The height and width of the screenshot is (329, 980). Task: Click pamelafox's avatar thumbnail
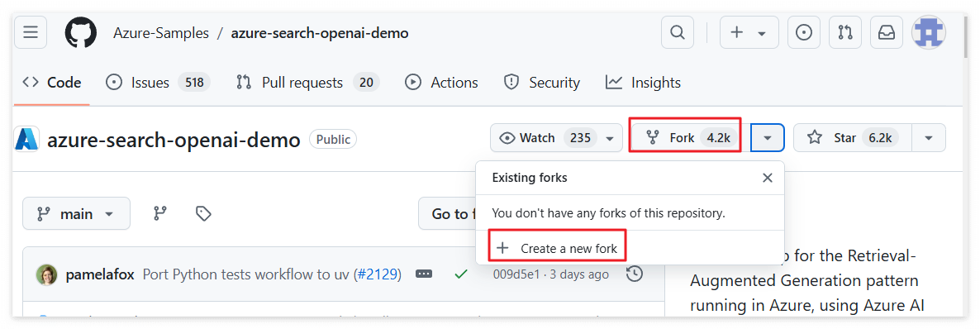[x=46, y=274]
